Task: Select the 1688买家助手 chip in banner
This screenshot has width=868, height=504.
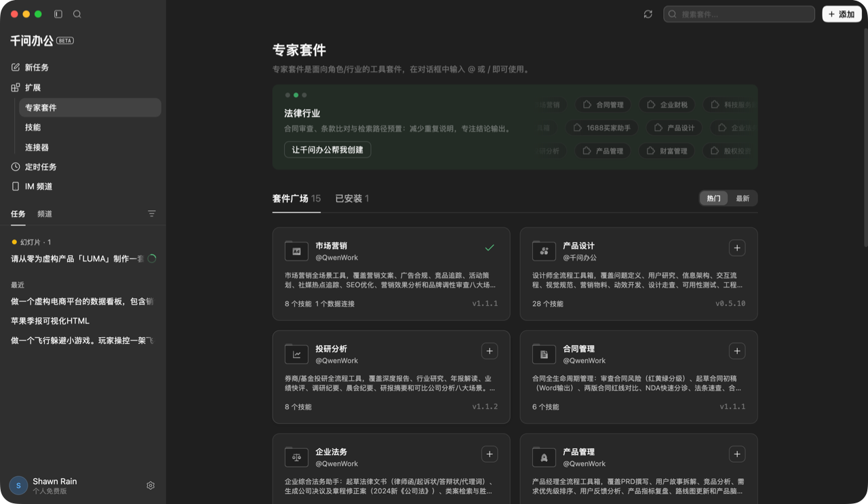Action: click(x=601, y=128)
